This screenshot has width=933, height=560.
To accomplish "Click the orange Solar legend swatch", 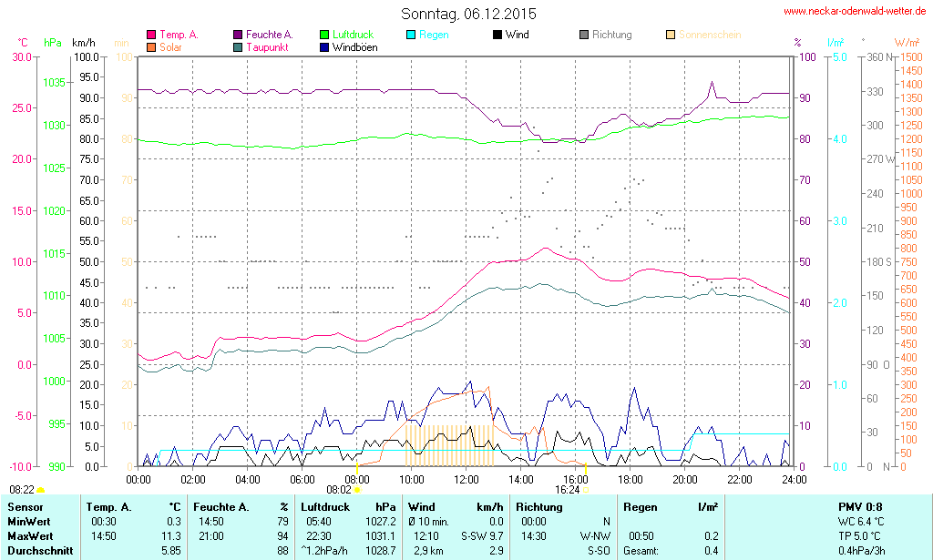I will [x=151, y=46].
